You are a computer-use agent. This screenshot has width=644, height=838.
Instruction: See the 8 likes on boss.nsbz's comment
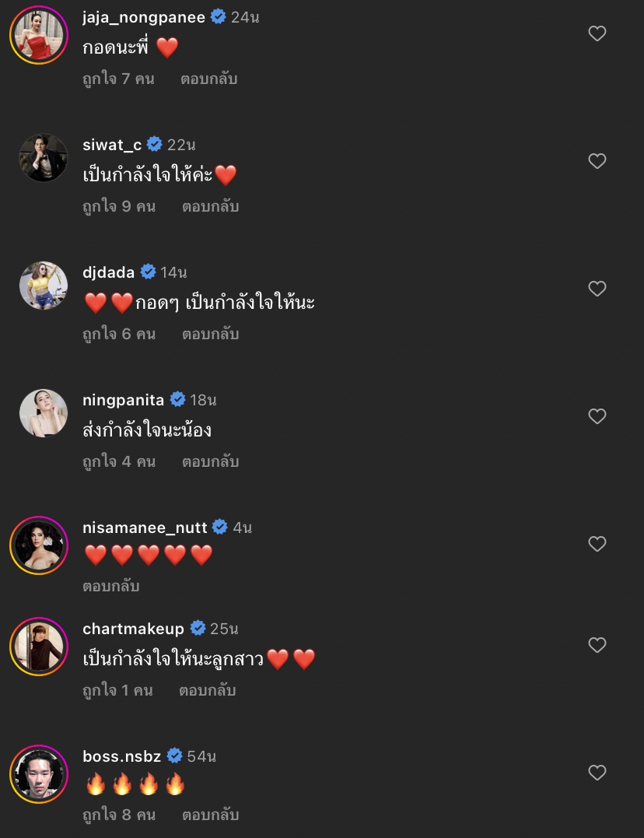tap(119, 815)
